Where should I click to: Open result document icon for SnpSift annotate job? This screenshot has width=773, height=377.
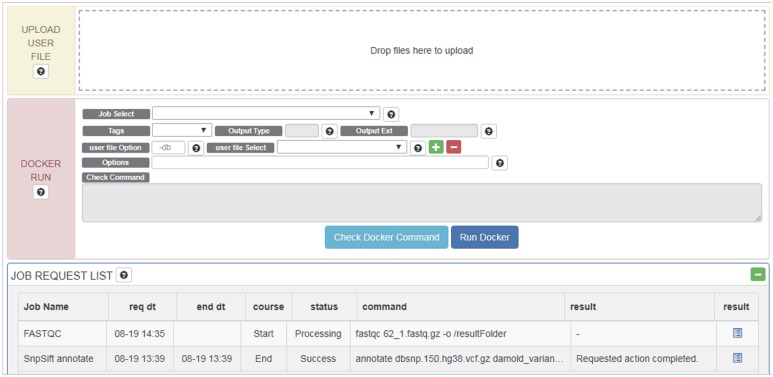[x=737, y=358]
